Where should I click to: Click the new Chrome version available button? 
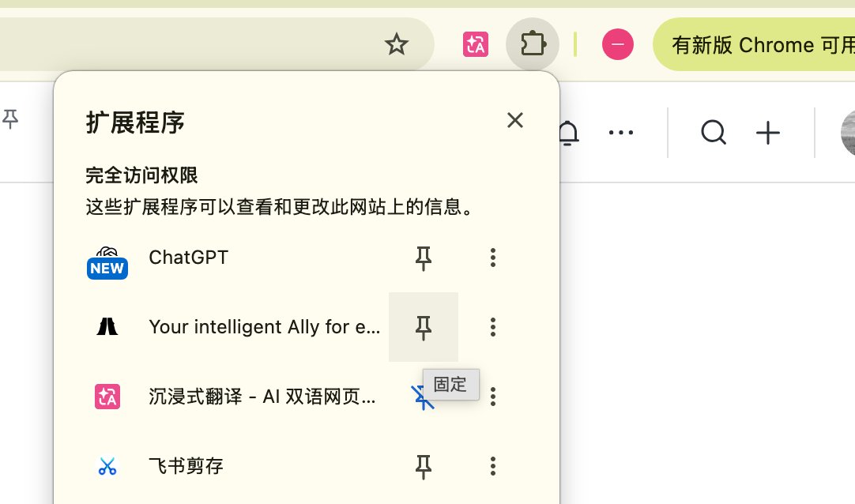point(754,44)
